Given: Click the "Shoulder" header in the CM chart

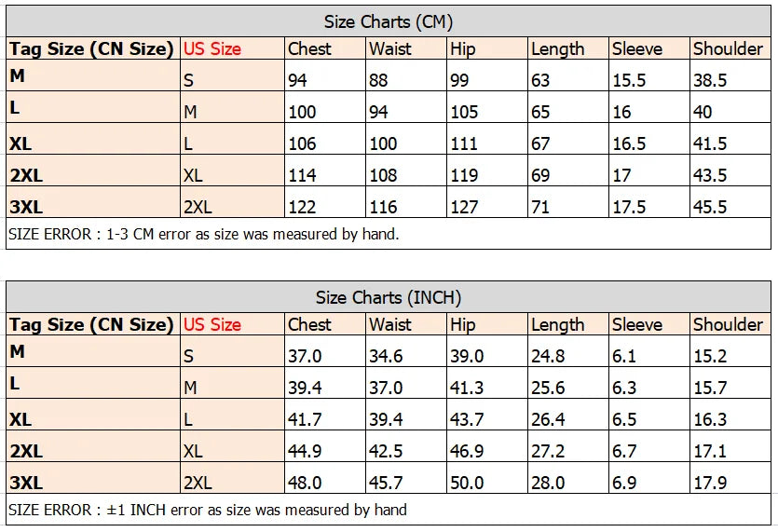Looking at the screenshot, I should tap(728, 49).
